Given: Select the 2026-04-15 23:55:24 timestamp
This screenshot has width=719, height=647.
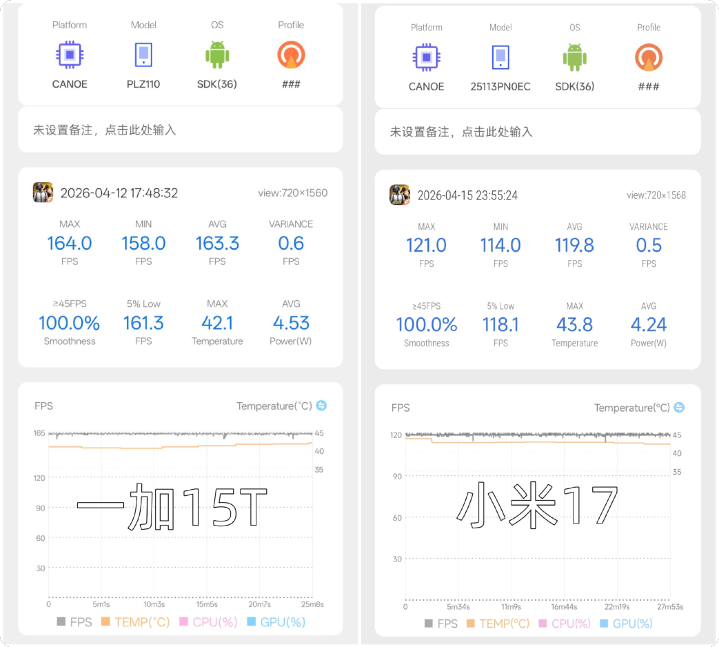Looking at the screenshot, I should tap(467, 195).
